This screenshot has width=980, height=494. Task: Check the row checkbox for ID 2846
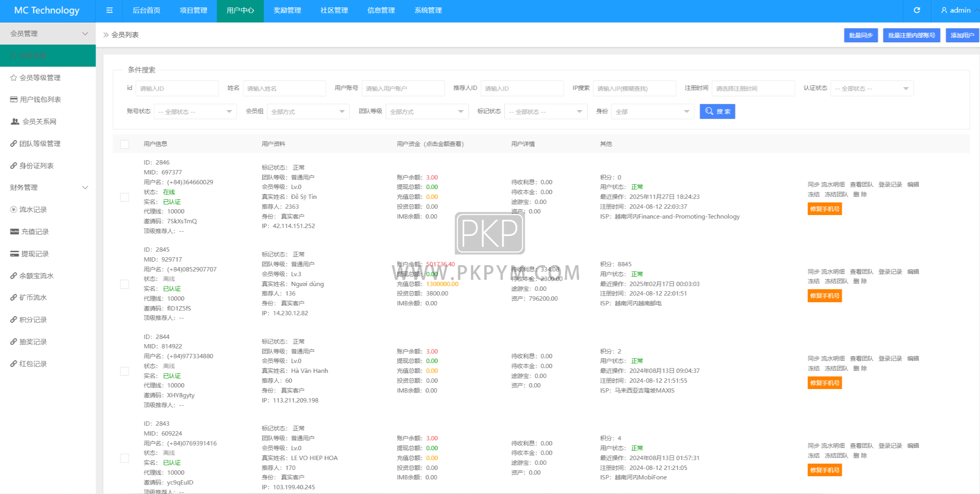click(125, 197)
